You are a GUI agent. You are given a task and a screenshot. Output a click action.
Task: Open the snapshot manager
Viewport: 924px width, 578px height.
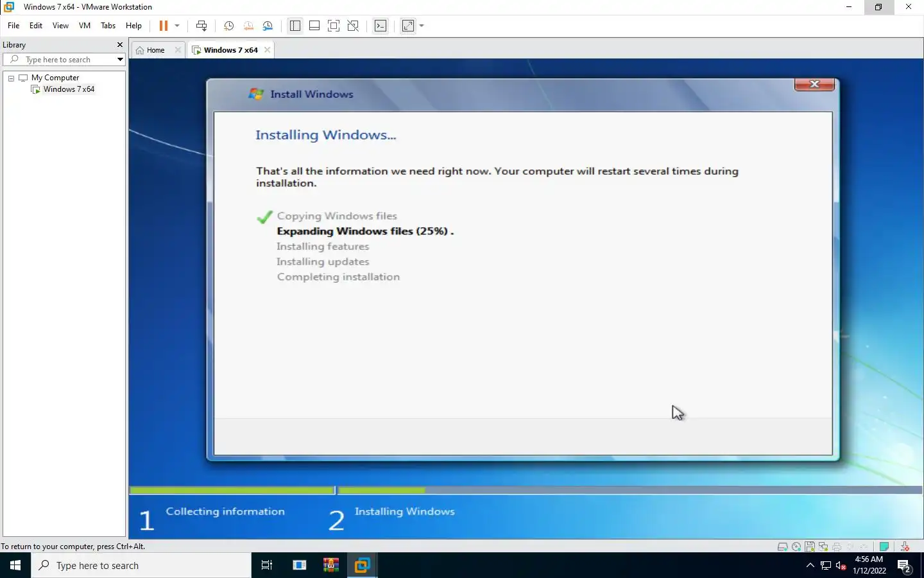tap(268, 26)
